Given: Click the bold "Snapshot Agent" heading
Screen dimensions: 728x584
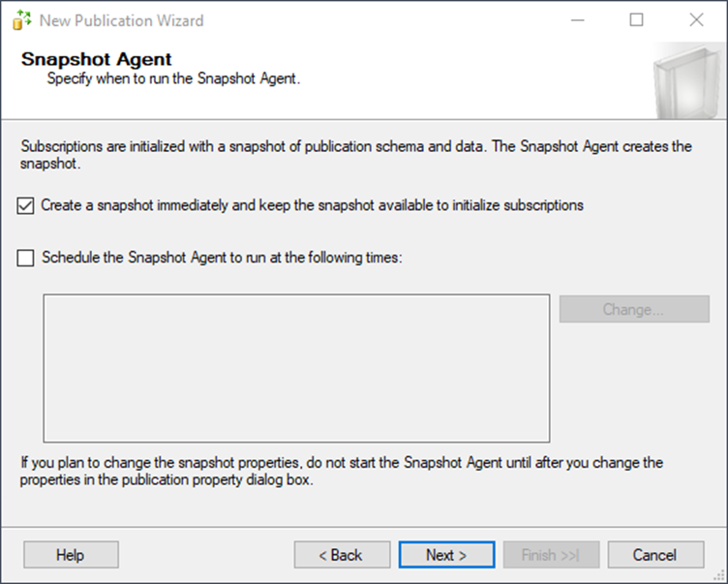Looking at the screenshot, I should click(x=97, y=59).
